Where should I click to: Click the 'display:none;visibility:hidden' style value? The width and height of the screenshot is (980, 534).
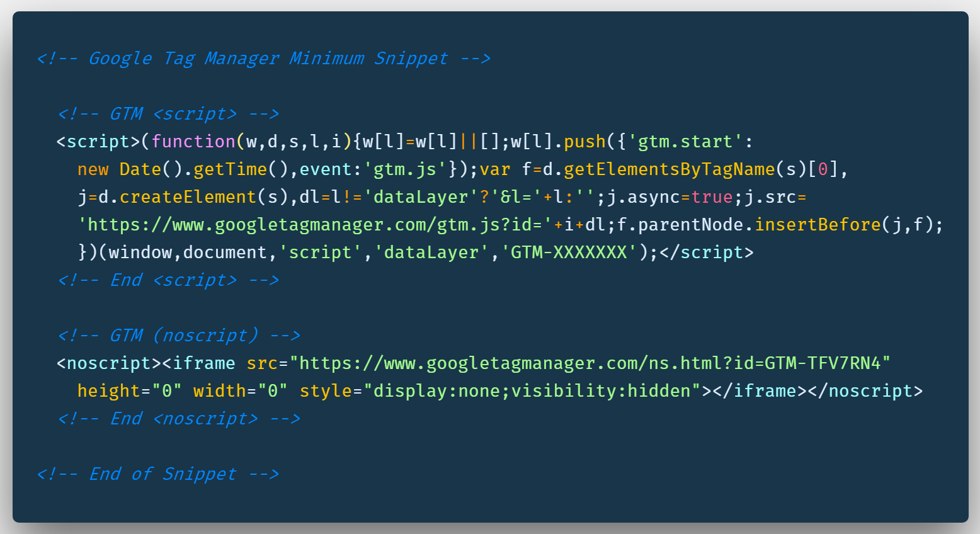[x=532, y=391]
